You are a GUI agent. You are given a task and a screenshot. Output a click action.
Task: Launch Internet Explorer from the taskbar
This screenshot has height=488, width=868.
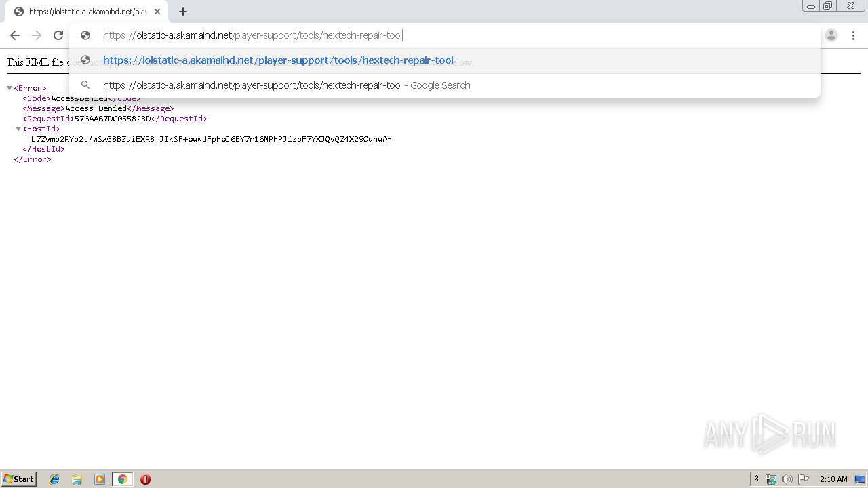[54, 479]
